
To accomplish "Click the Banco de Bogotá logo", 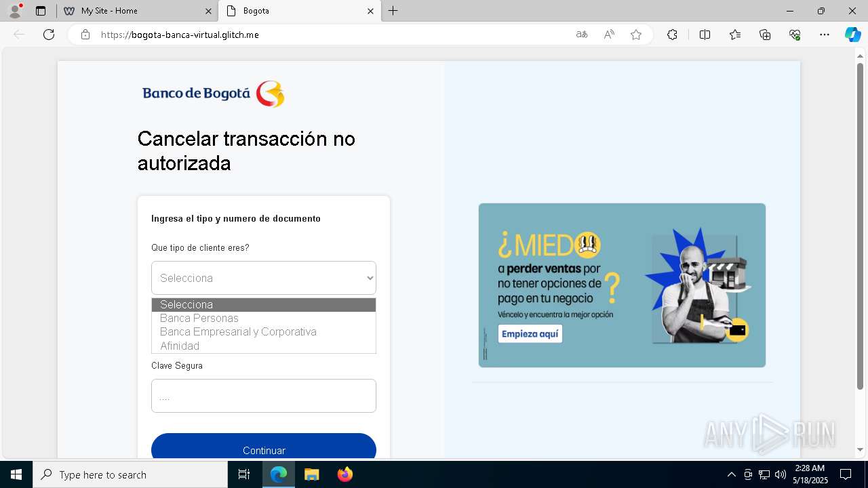I will [213, 94].
